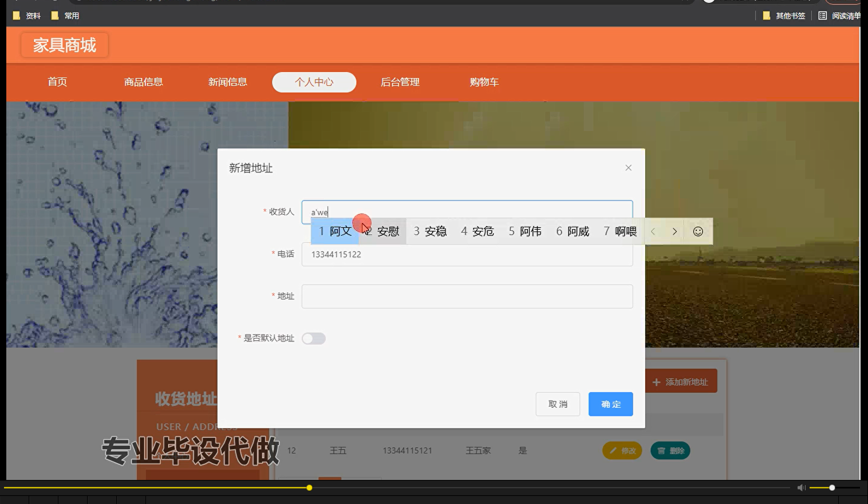Open the 资料 bookmarks folder
This screenshot has height=504, width=868.
[26, 15]
